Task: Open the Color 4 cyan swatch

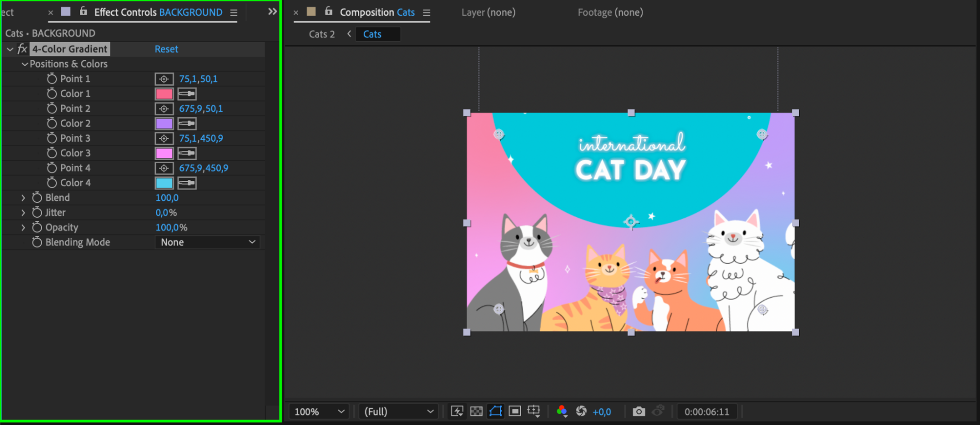Action: (164, 183)
